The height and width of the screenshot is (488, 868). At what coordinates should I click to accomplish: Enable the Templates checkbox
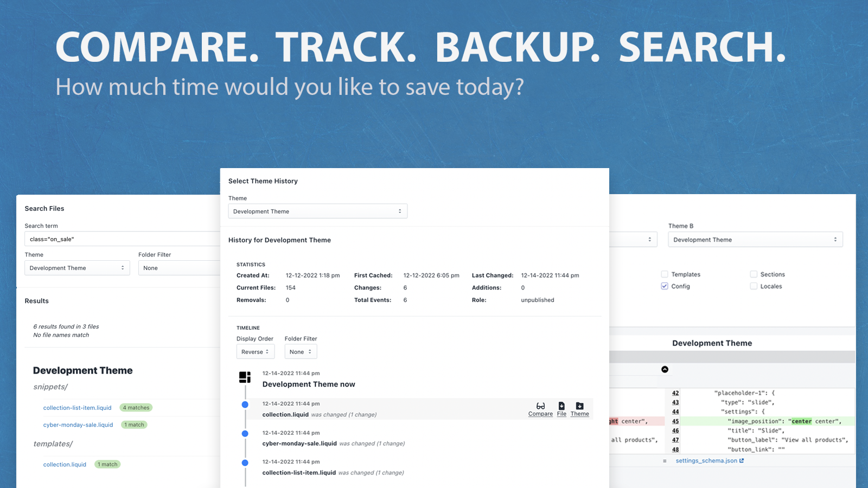tap(665, 274)
